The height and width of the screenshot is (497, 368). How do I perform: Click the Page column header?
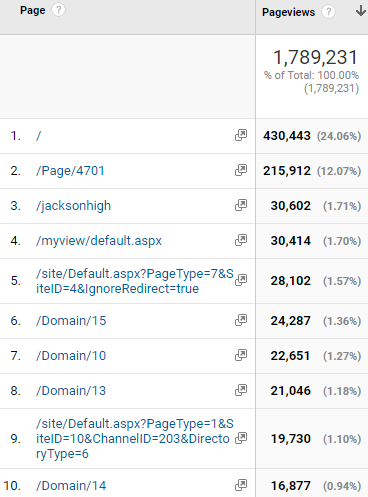coord(32,10)
